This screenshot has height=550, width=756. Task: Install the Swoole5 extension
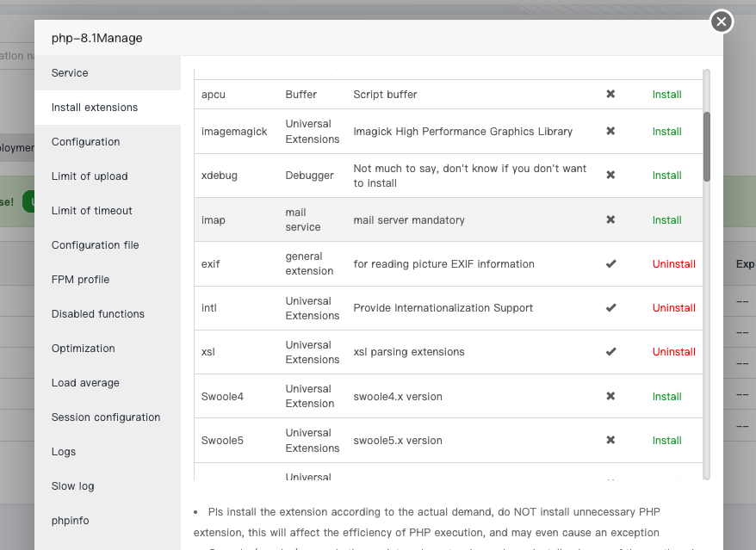[x=666, y=441]
